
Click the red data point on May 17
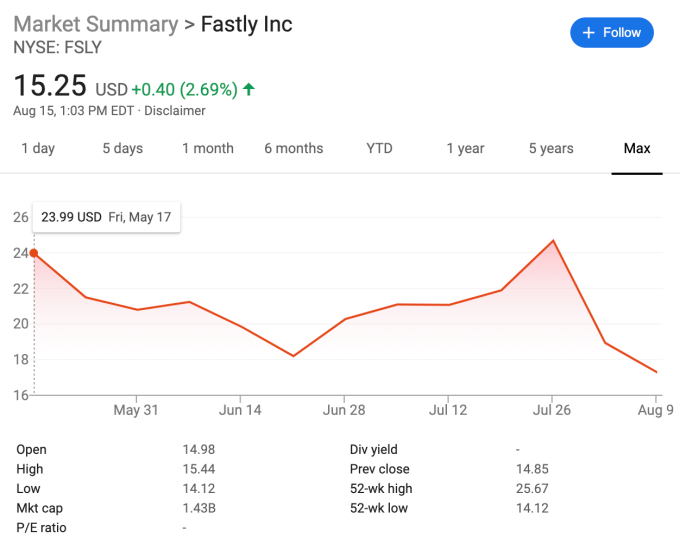pyautogui.click(x=34, y=253)
